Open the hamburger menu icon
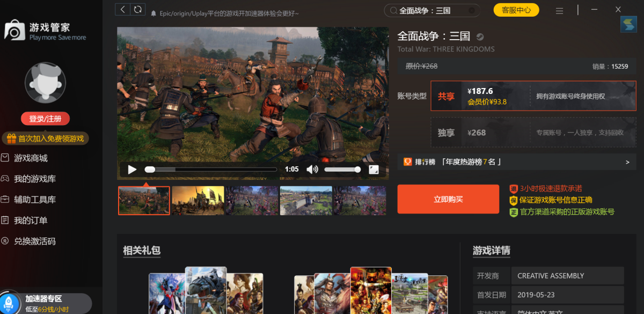This screenshot has height=314, width=644. (559, 10)
